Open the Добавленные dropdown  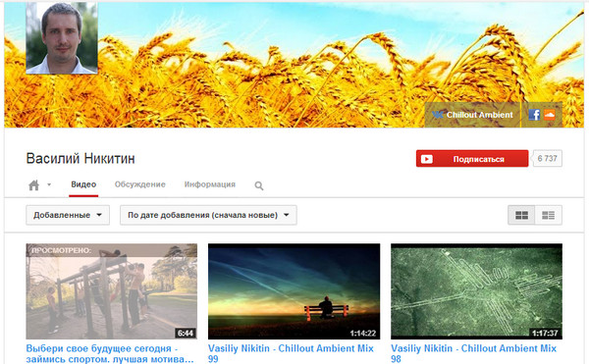click(x=68, y=215)
